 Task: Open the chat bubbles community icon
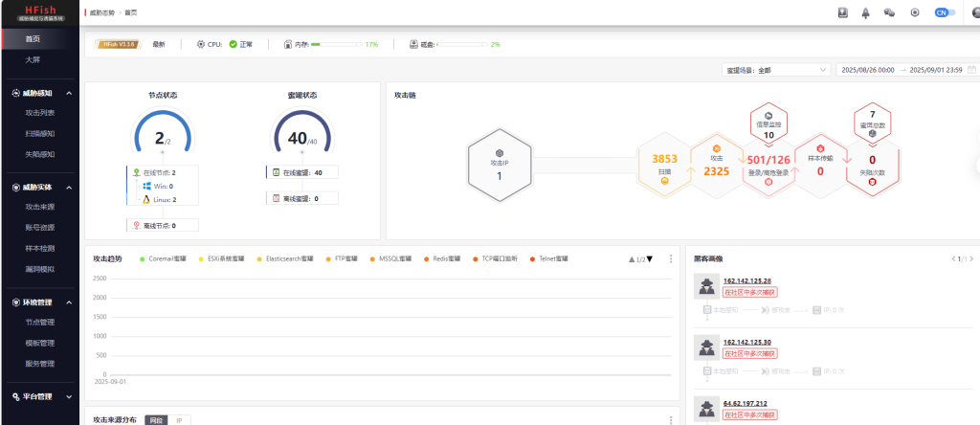(889, 12)
